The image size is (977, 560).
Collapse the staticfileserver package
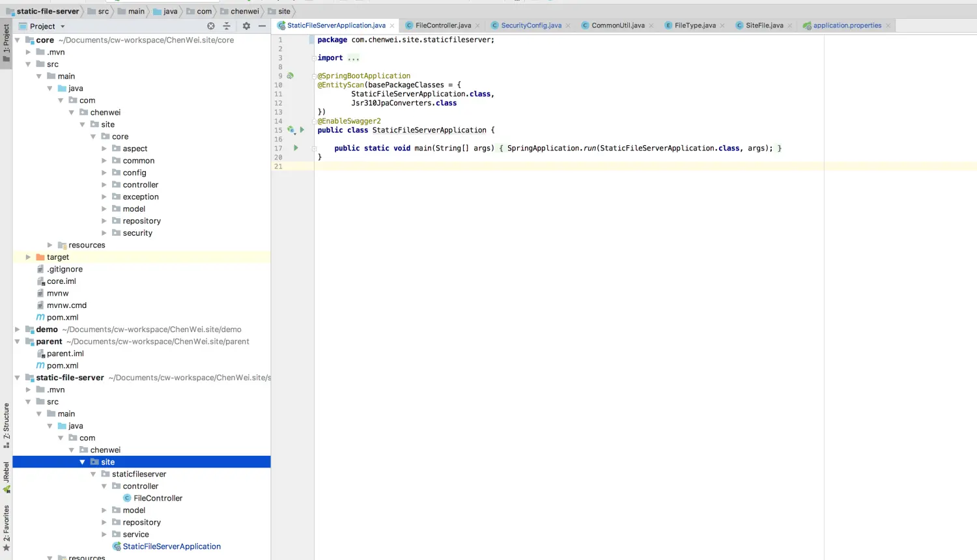click(x=93, y=474)
